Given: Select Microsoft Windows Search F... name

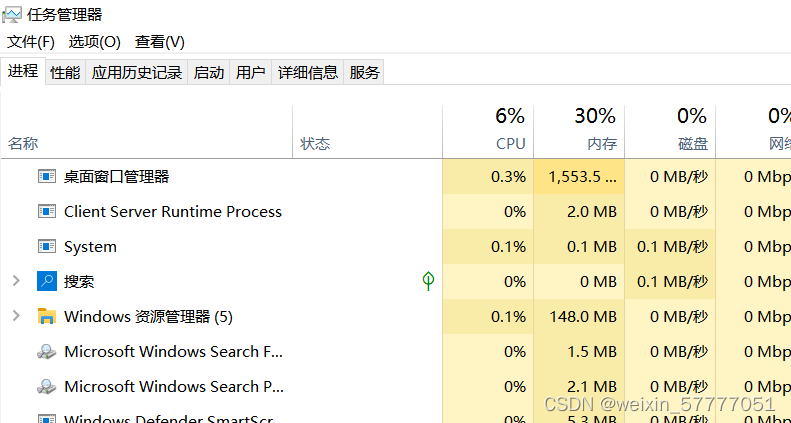Looking at the screenshot, I should pyautogui.click(x=174, y=351).
